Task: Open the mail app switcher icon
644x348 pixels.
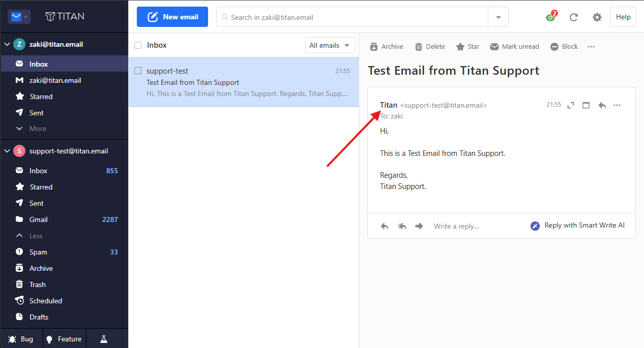Action: [x=19, y=17]
